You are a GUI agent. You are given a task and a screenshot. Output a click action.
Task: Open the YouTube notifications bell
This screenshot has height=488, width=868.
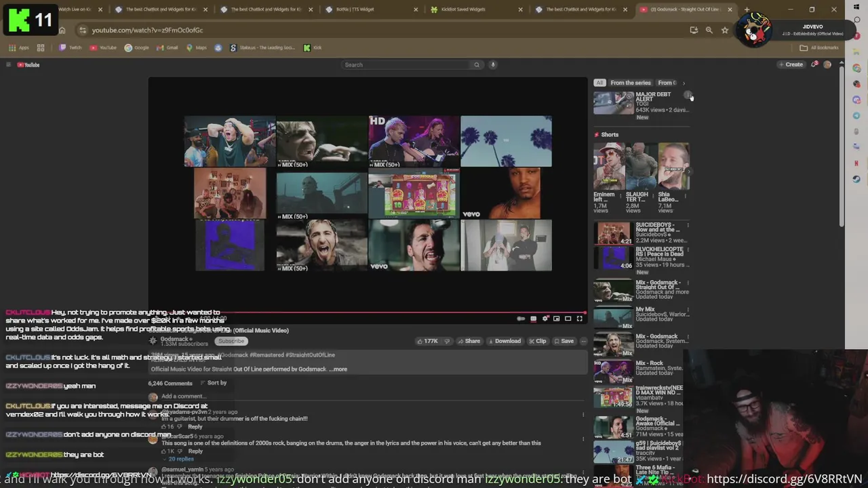[x=814, y=65]
